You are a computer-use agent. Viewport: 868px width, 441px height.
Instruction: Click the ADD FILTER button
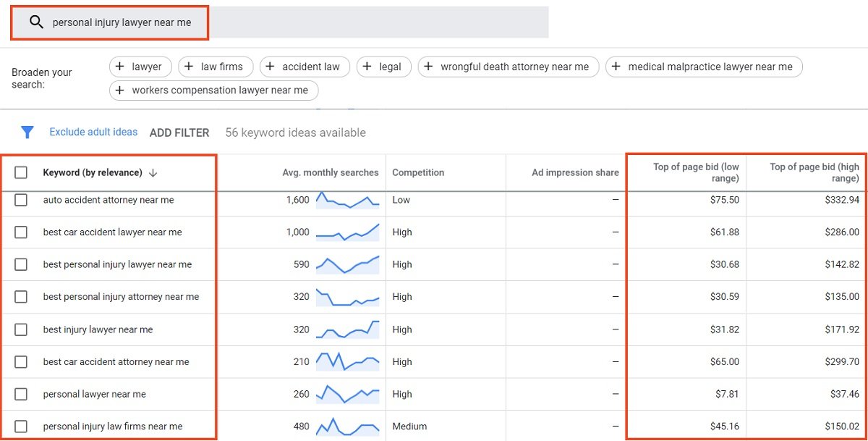179,133
